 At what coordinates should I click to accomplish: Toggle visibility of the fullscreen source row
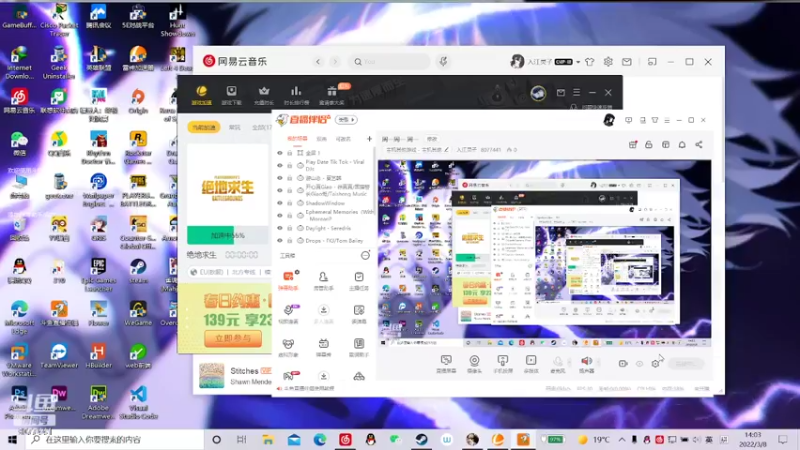(x=280, y=153)
